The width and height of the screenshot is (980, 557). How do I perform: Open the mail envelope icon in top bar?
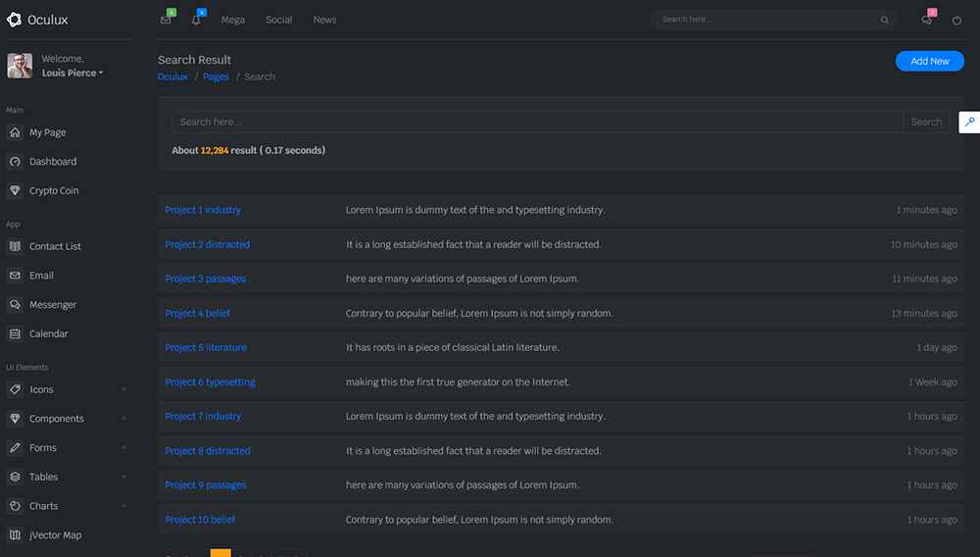pos(166,20)
